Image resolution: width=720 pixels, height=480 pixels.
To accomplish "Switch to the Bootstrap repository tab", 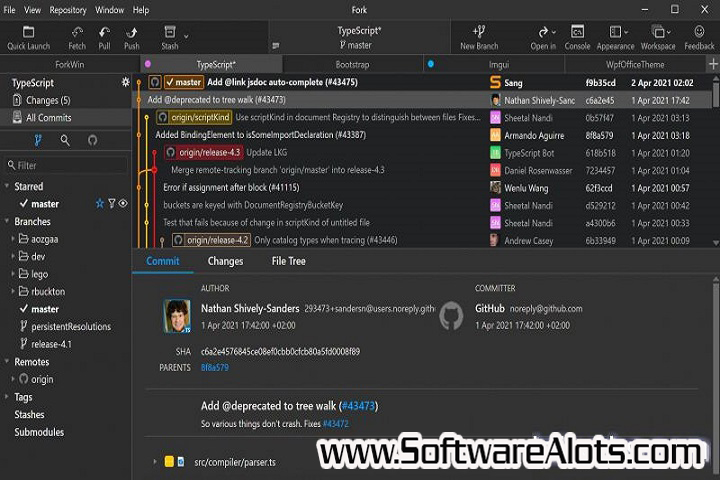I will tap(352, 64).
